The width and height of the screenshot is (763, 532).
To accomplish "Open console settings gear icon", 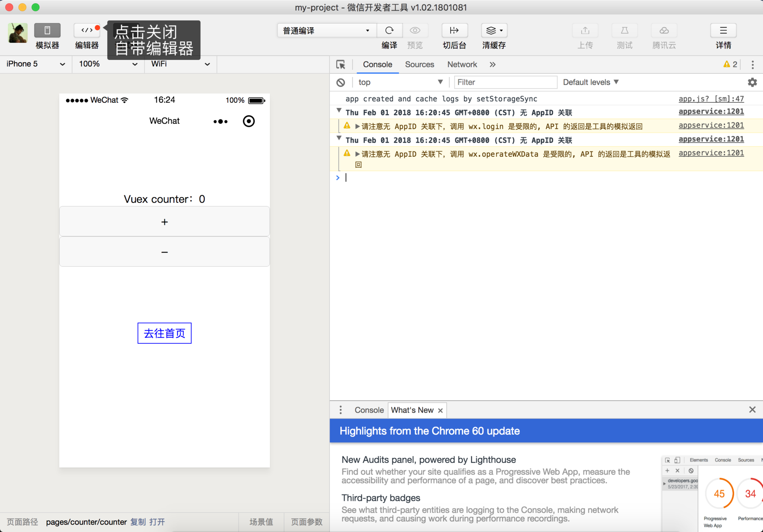I will pyautogui.click(x=752, y=82).
